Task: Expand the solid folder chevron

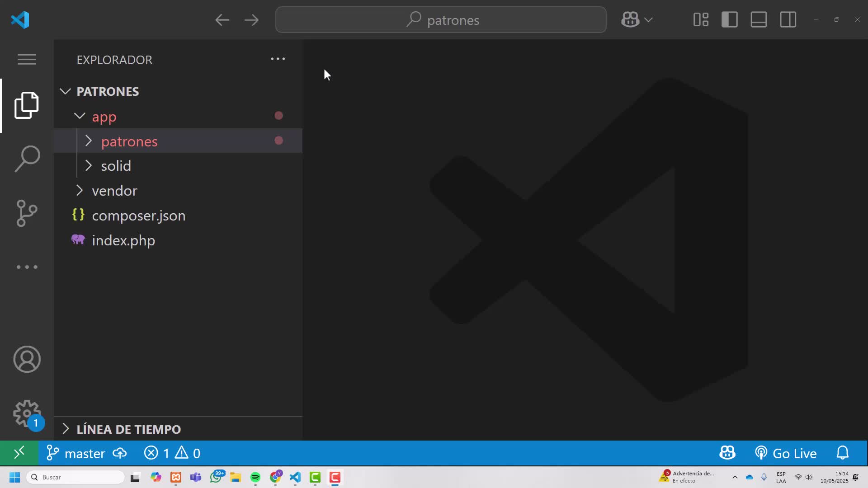Action: coord(89,166)
